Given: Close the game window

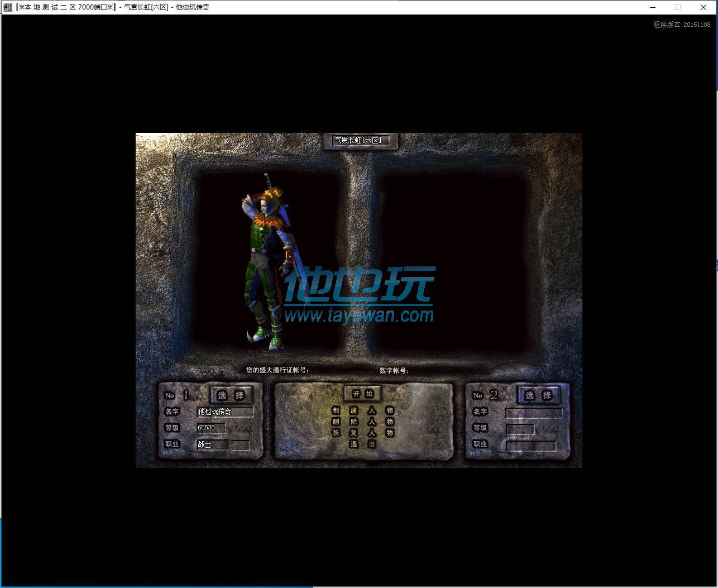Looking at the screenshot, I should tap(703, 7).
